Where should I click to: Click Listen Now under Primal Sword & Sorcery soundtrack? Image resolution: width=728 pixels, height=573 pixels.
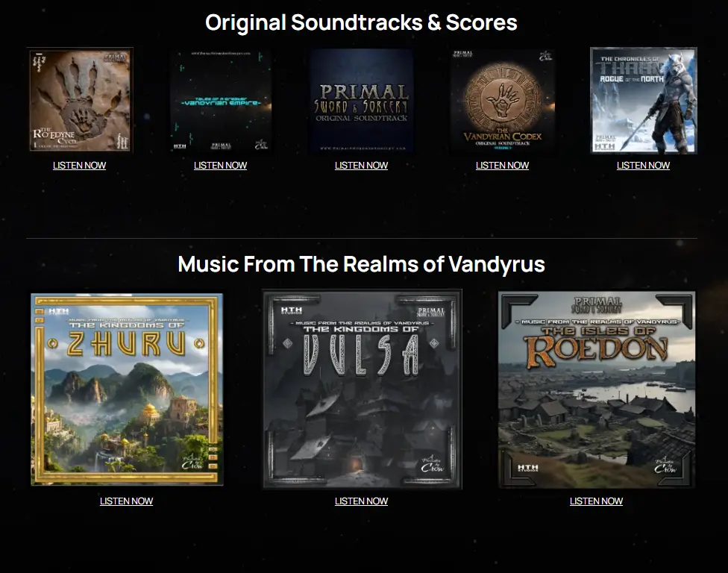[361, 166]
